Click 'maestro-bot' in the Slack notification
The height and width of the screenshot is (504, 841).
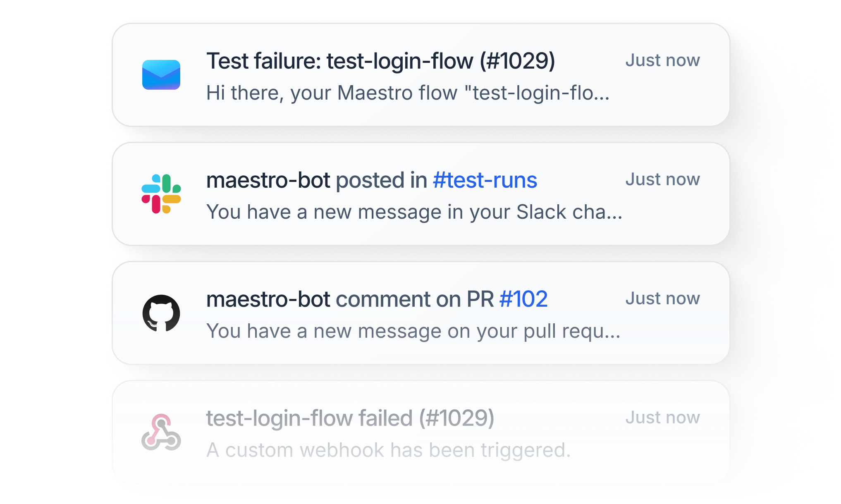[268, 180]
